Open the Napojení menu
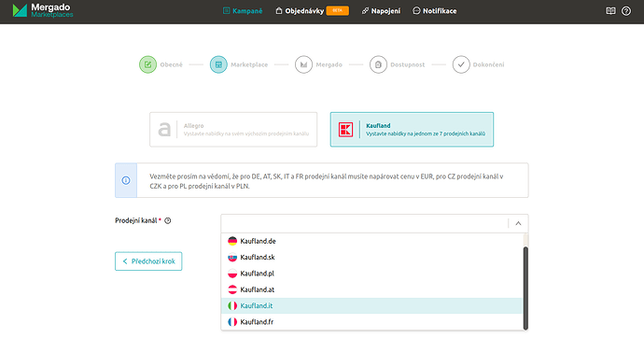644x338 pixels. coord(381,11)
